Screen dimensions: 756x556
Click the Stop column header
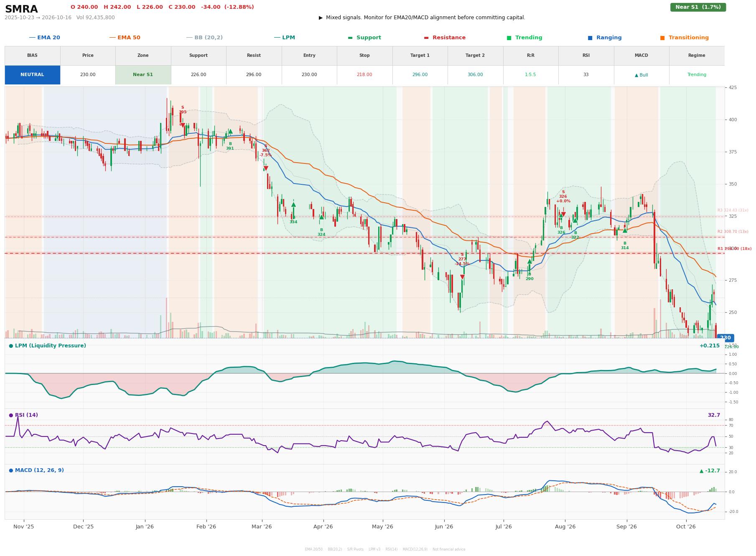364,56
